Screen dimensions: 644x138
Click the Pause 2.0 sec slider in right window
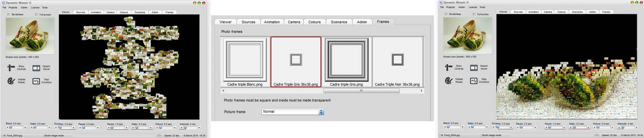point(527,127)
